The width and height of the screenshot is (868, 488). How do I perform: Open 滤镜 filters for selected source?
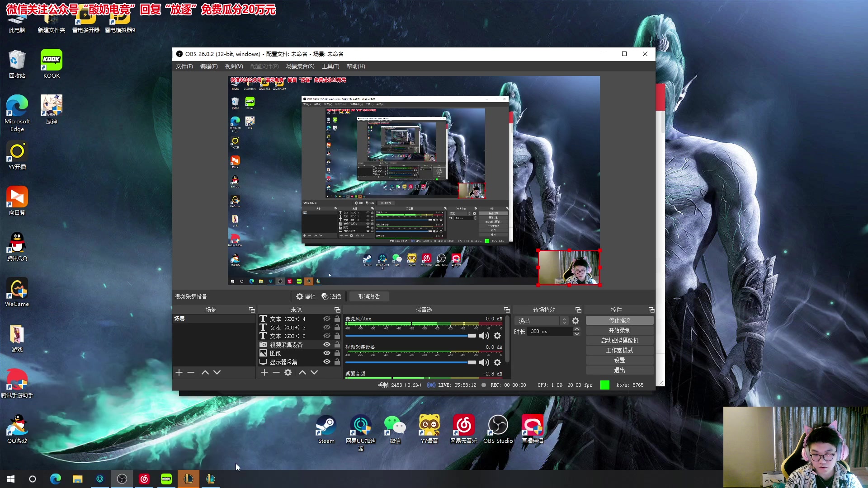[x=331, y=296]
